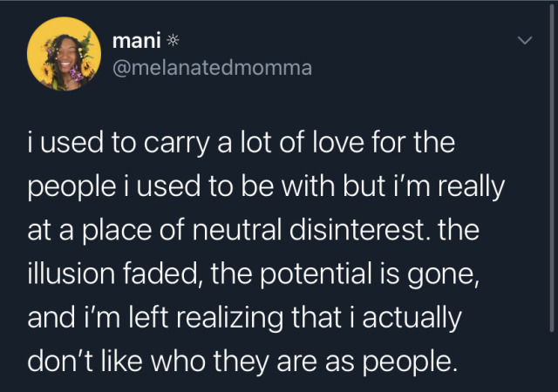Click the sun emoji beside mani's name
This screenshot has width=558, height=392.
click(x=173, y=41)
